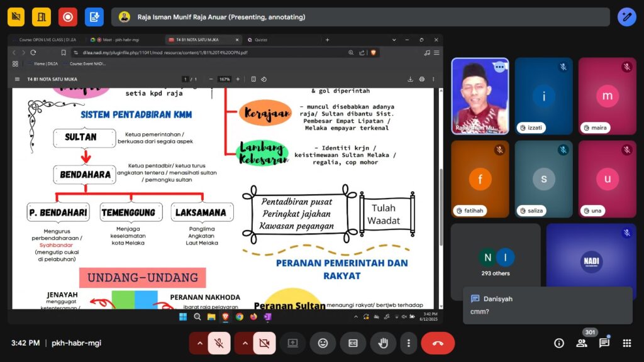Open the chat panel icon

[x=604, y=343]
